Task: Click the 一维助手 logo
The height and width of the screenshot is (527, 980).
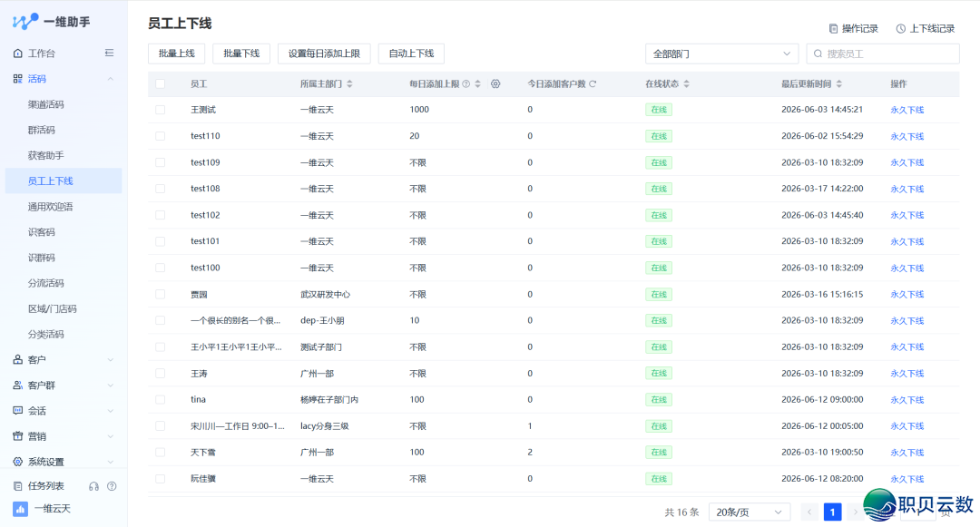Action: point(51,22)
